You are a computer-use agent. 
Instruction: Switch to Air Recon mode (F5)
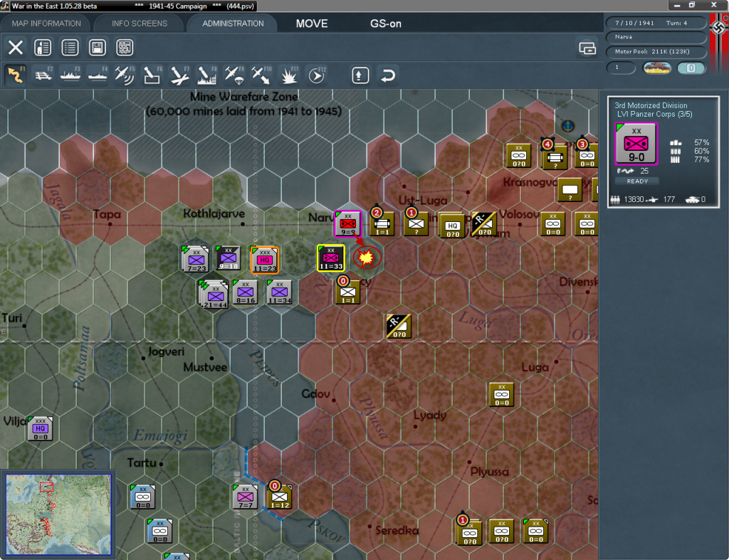click(125, 75)
